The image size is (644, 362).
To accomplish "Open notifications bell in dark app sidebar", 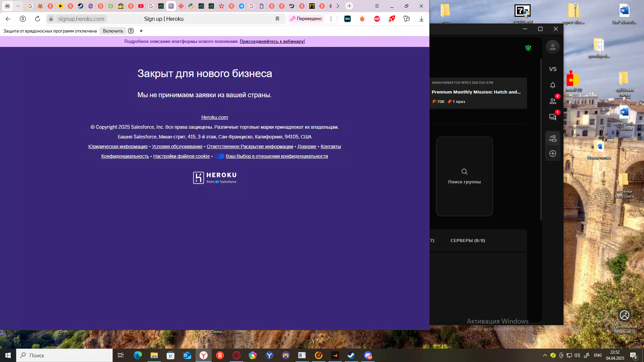I will pos(553,85).
